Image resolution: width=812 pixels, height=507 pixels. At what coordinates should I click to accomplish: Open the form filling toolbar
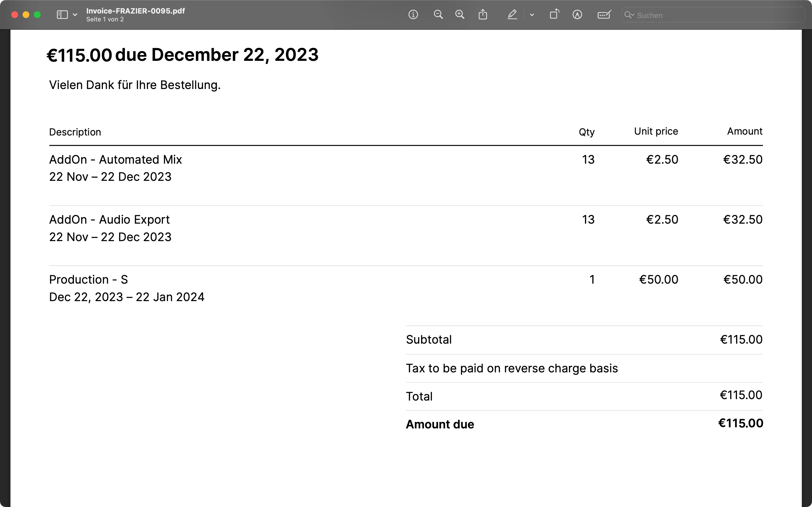604,15
